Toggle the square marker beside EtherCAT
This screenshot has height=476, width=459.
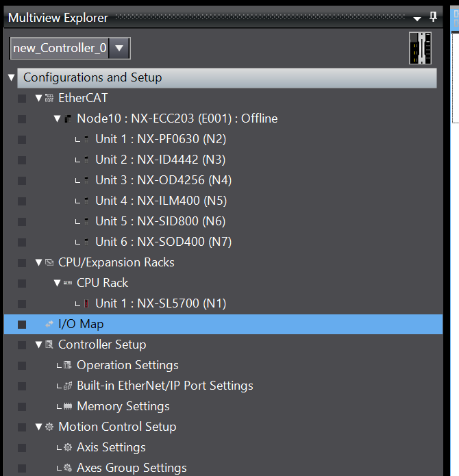[x=22, y=99]
